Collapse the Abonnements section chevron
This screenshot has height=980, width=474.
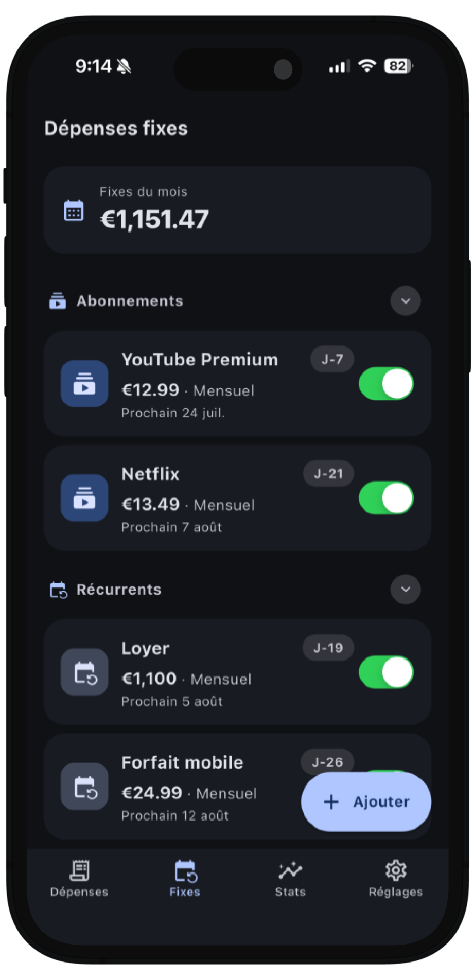pos(406,301)
